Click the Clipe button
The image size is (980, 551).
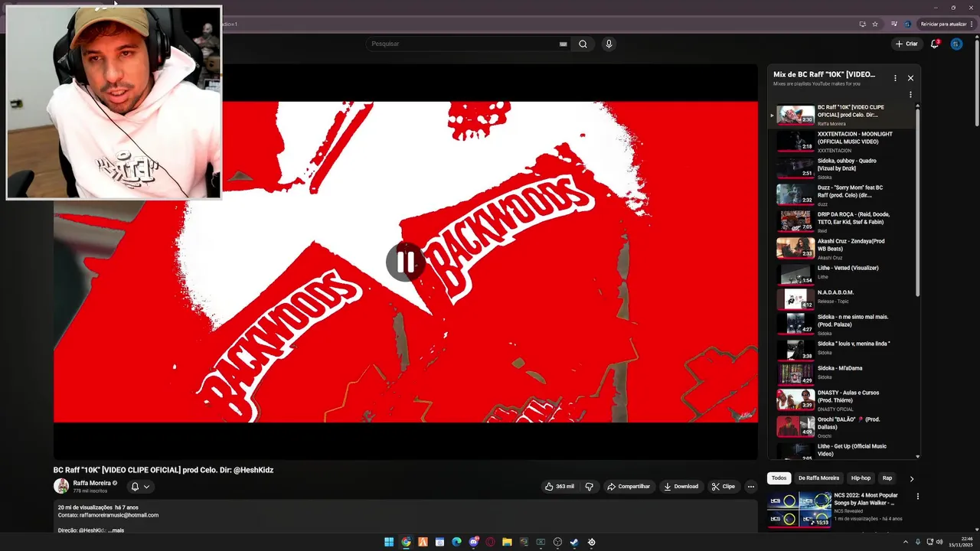coord(723,486)
